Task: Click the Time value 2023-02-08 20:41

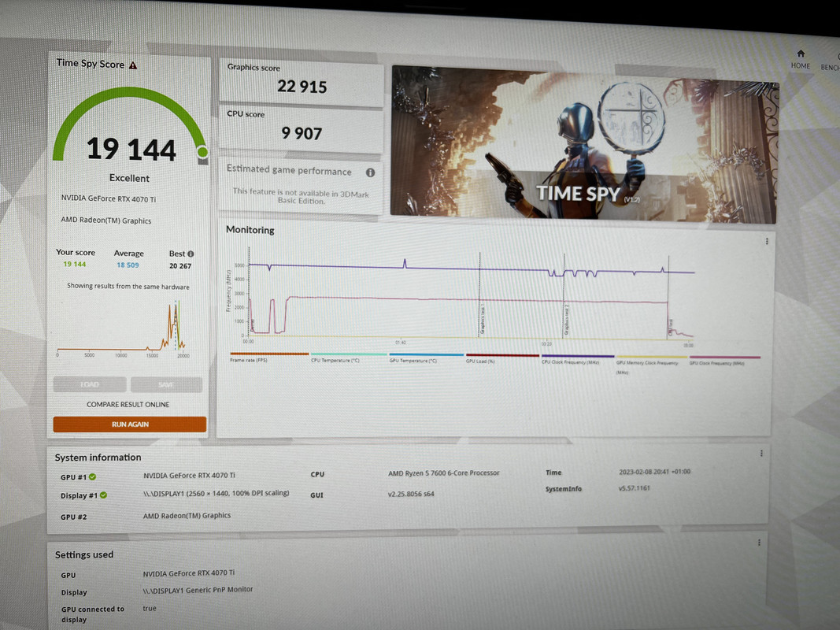Action: tap(655, 472)
